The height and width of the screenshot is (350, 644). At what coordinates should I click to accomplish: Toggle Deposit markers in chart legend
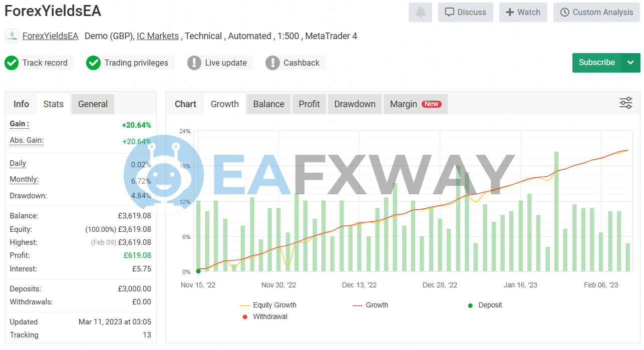coord(485,305)
